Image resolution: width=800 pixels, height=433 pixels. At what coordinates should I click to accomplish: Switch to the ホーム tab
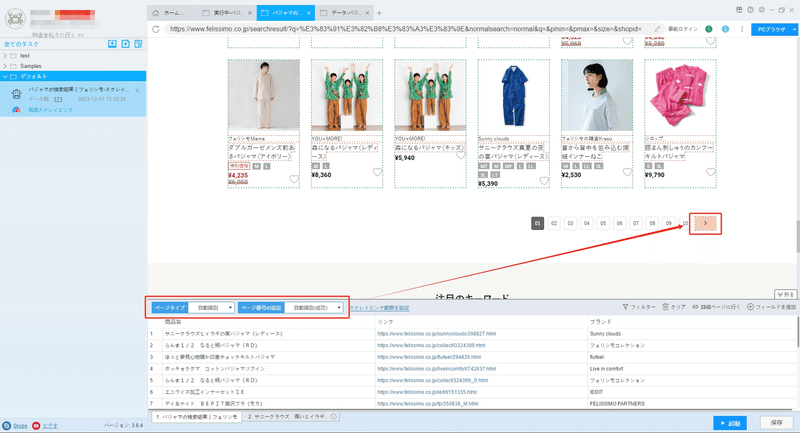click(x=172, y=13)
